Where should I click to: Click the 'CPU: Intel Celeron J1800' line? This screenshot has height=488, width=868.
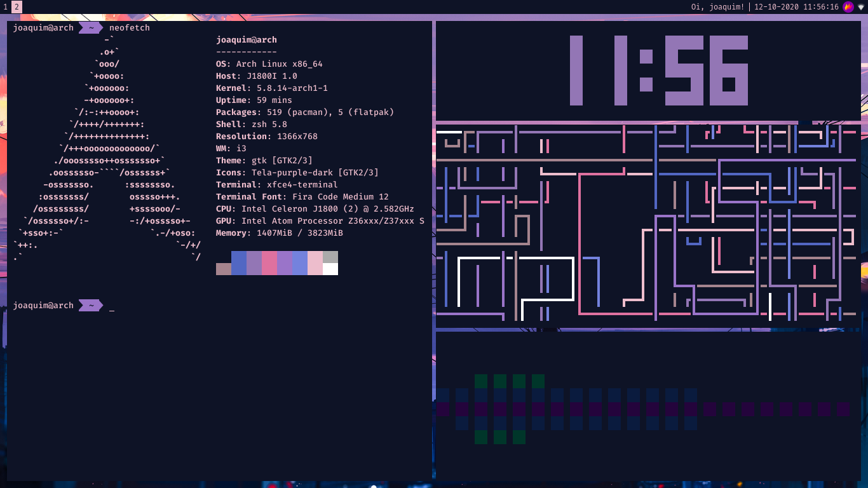[315, 209]
